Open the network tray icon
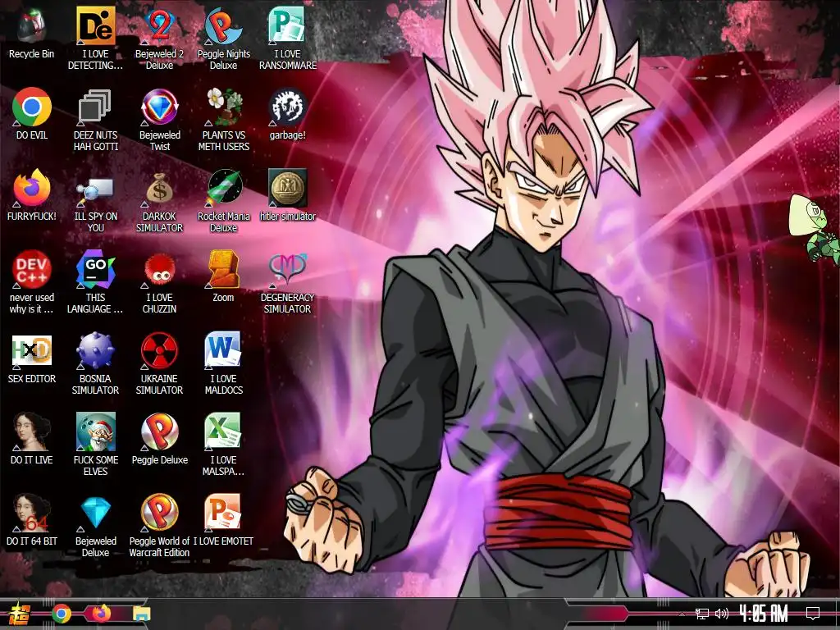This screenshot has width=840, height=630. coord(702,614)
